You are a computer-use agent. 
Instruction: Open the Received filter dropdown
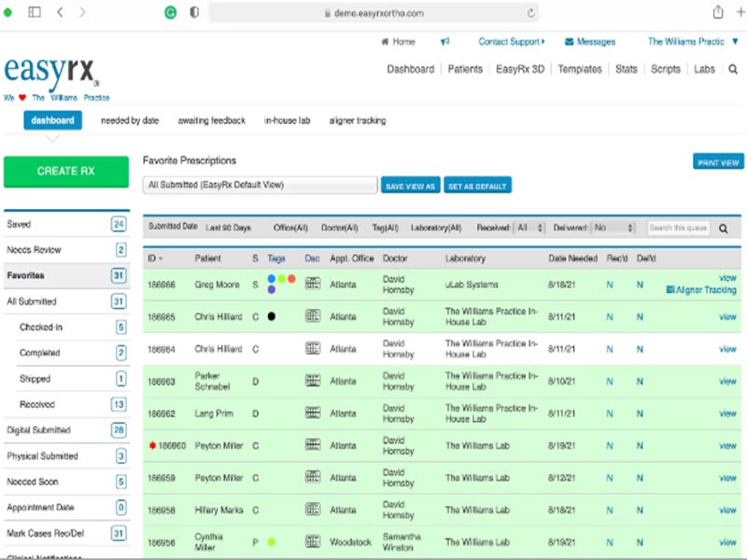529,228
